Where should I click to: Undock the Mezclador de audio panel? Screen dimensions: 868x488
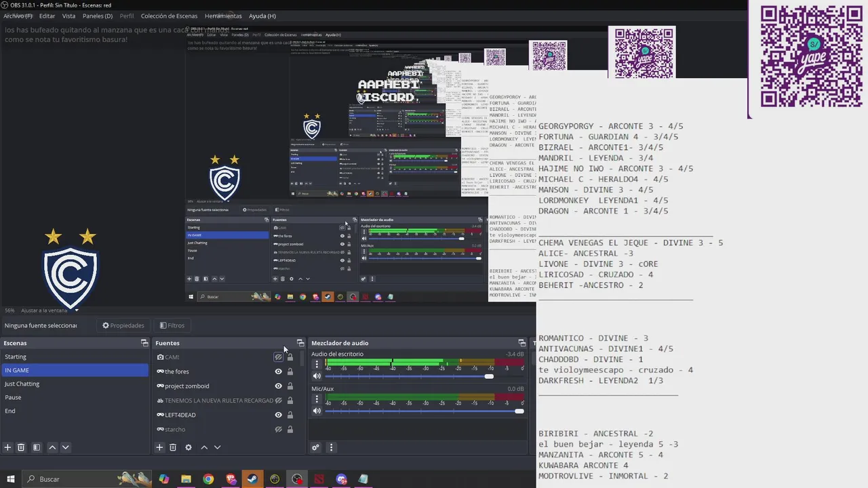(521, 343)
